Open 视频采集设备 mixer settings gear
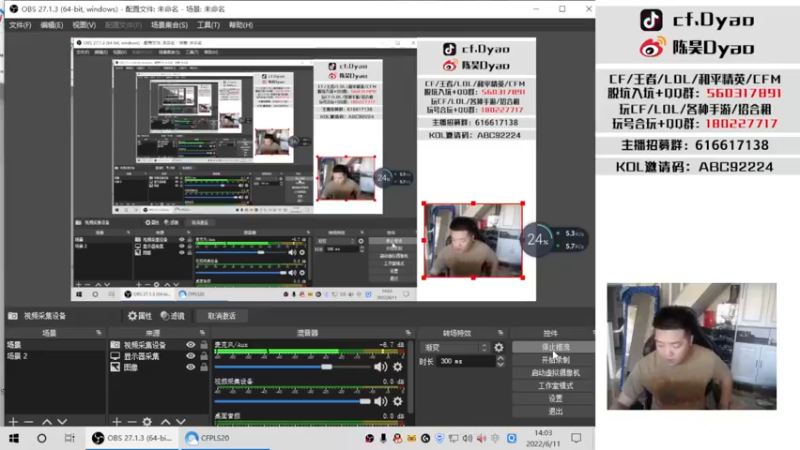800x450 pixels. click(x=397, y=402)
